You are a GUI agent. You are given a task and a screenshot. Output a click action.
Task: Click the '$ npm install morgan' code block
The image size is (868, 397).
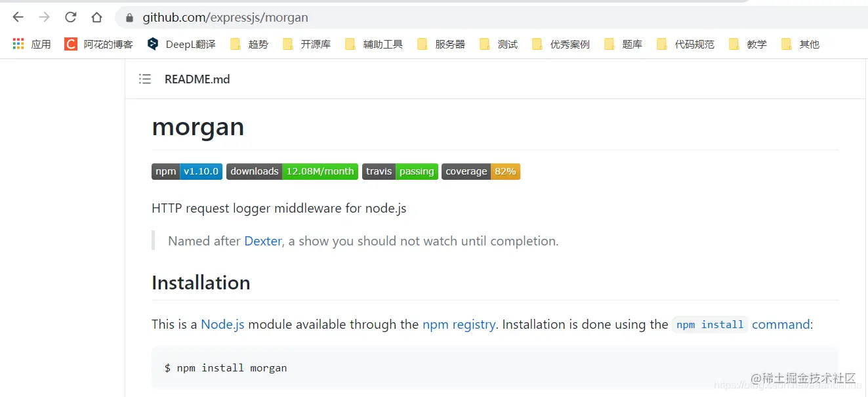[495, 367]
